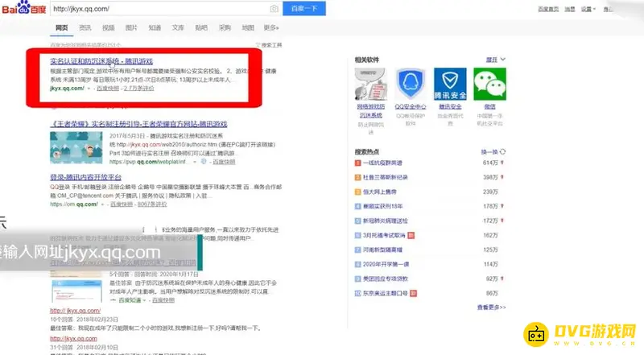
Task: Click the rank 3 orange number badge
Action: pyautogui.click(x=357, y=192)
